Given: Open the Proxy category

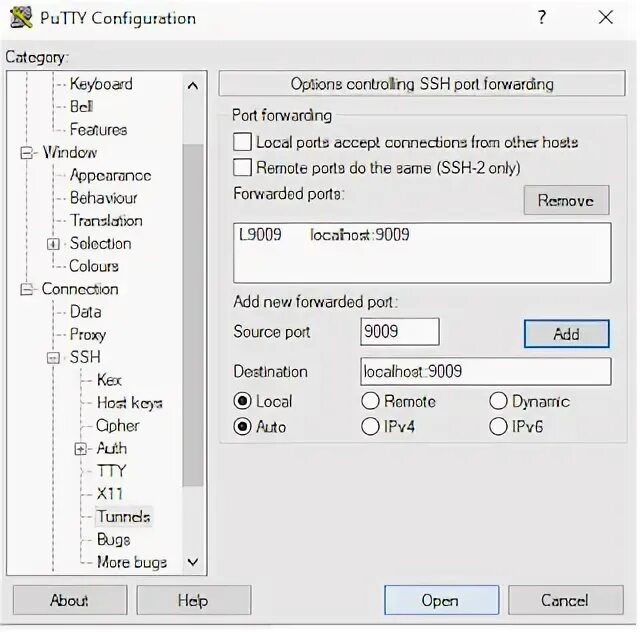Looking at the screenshot, I should click(x=88, y=335).
